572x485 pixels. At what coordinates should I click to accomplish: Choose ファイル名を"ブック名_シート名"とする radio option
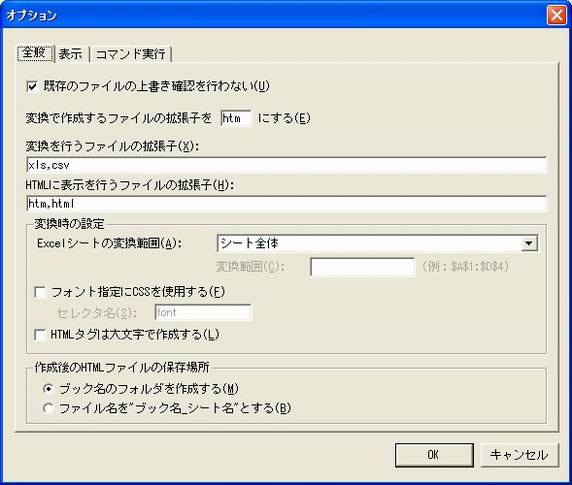pos(48,408)
